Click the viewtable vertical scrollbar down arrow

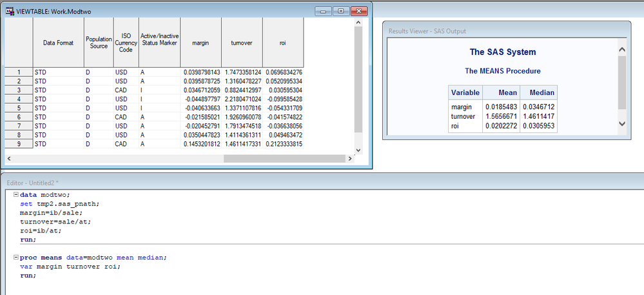(358, 150)
